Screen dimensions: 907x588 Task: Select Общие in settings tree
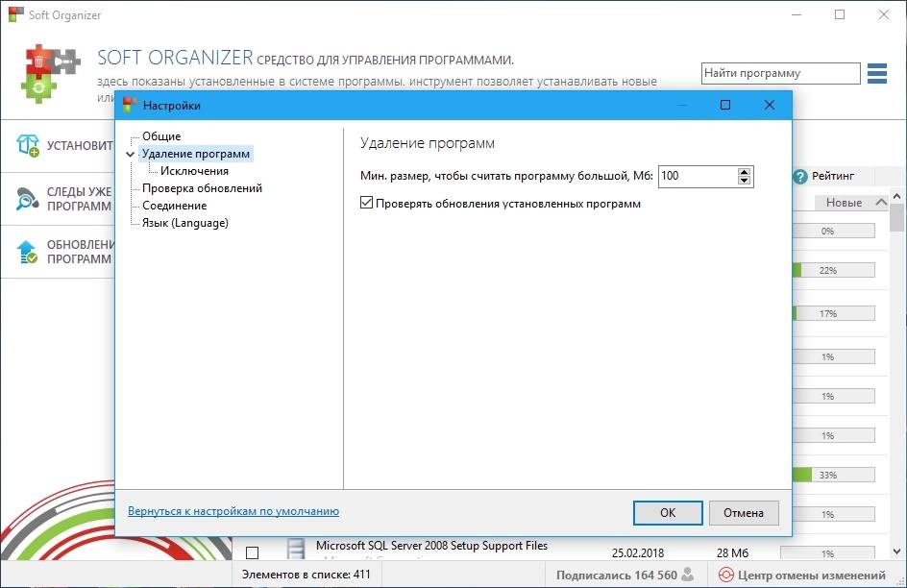(161, 135)
